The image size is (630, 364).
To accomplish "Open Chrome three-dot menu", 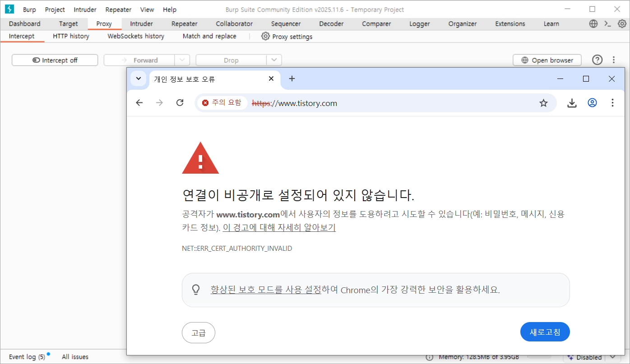I will 612,103.
